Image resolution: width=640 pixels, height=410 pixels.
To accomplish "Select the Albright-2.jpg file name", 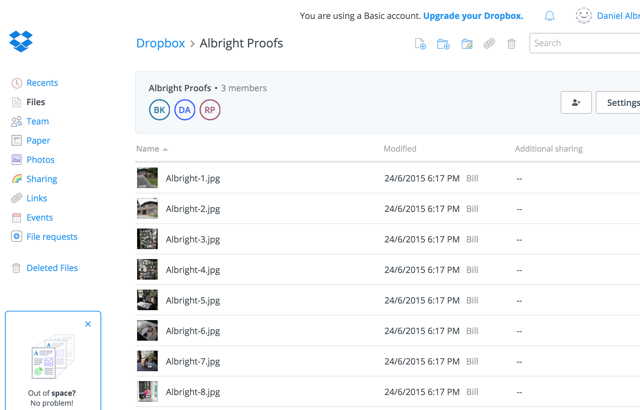I will [193, 209].
